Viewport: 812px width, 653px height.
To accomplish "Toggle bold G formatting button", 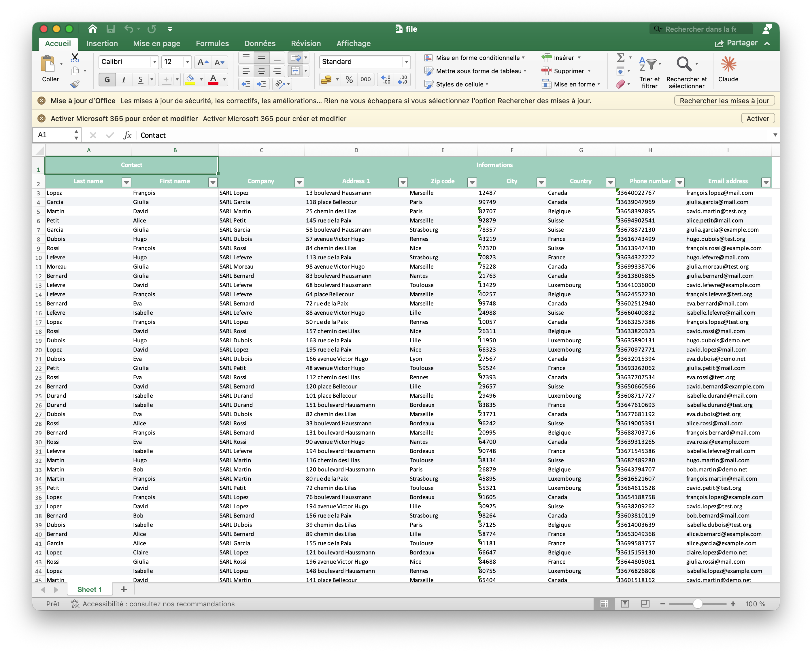I will click(107, 80).
